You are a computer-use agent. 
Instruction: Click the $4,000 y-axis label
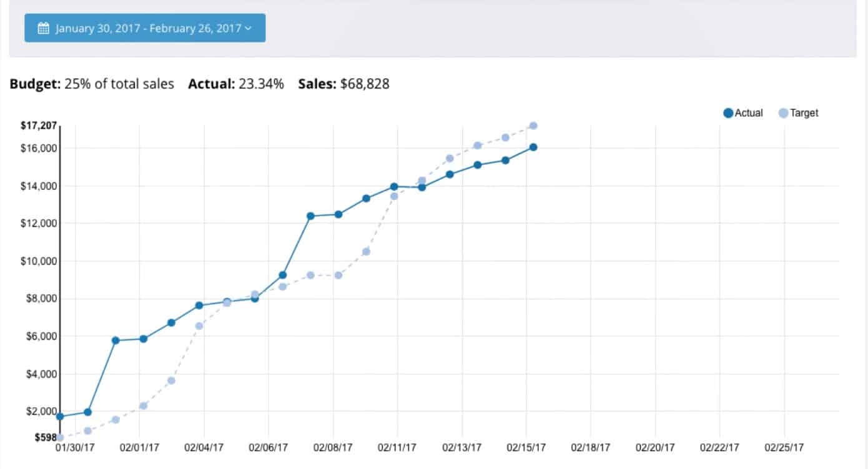pos(41,374)
